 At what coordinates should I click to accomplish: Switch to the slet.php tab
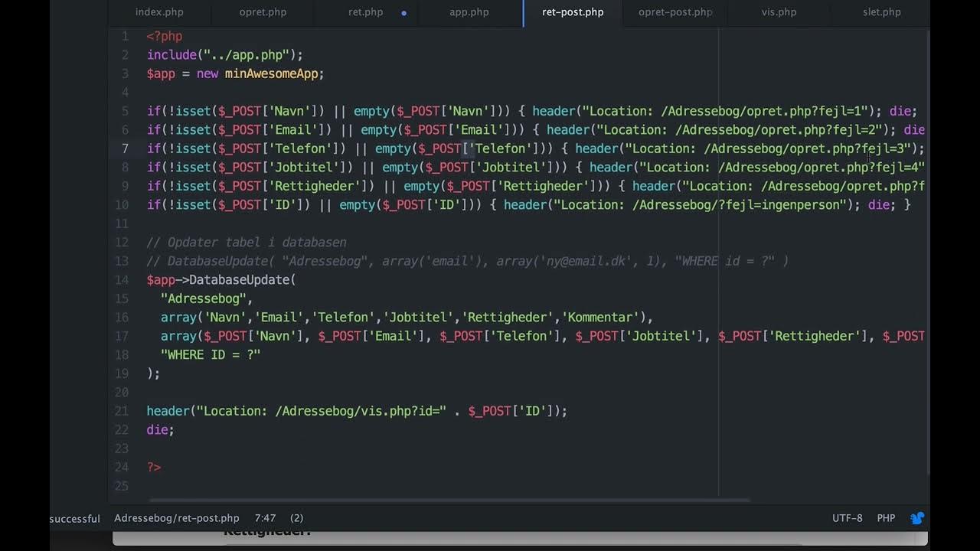click(881, 12)
